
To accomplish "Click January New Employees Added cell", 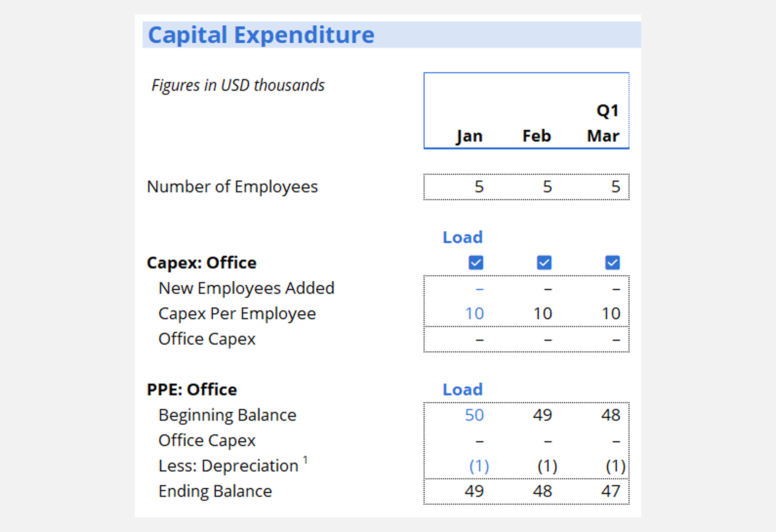I will [479, 289].
